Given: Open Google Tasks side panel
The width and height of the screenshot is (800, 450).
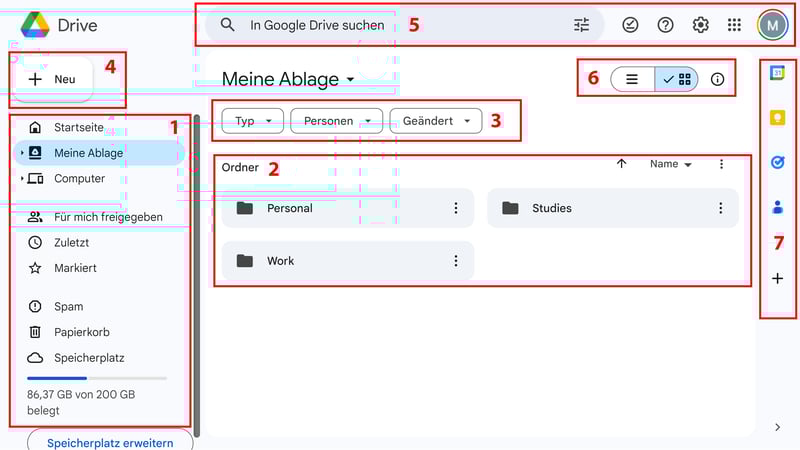Looking at the screenshot, I should click(x=777, y=162).
